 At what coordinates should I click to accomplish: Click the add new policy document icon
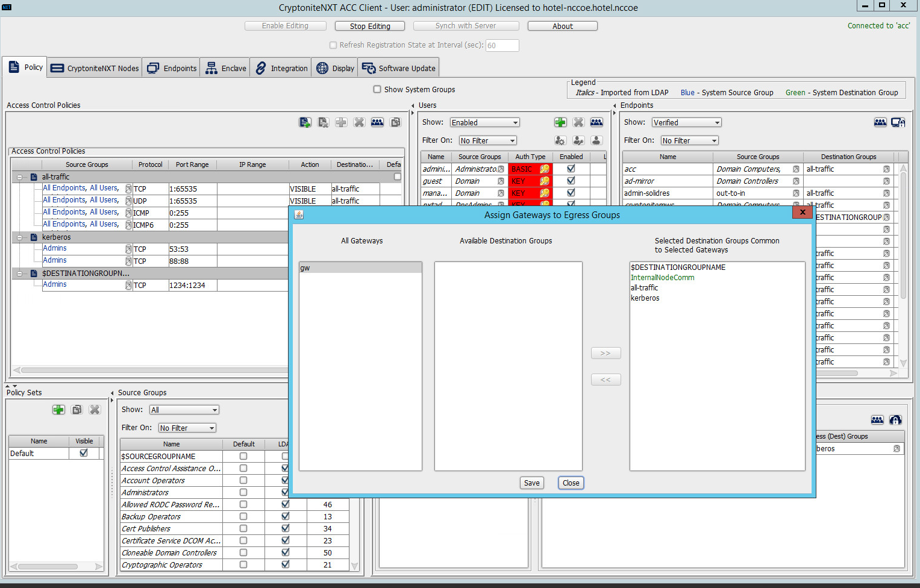(305, 122)
